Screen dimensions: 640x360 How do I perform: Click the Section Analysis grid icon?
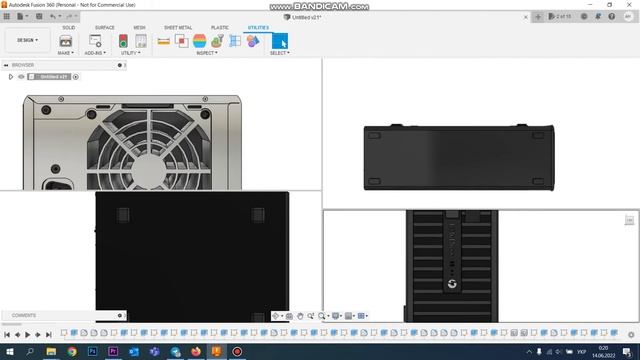coord(235,41)
